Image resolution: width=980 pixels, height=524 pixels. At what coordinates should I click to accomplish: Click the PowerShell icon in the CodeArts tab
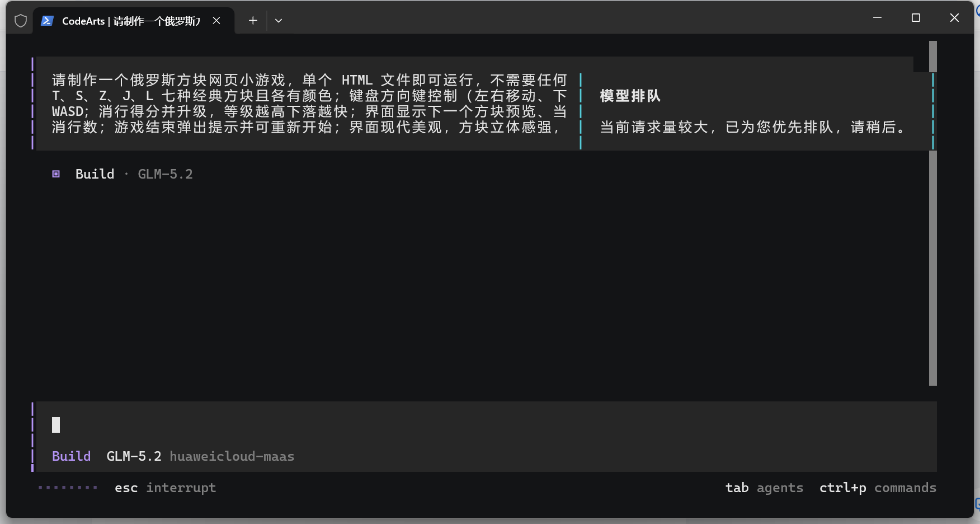tap(47, 21)
